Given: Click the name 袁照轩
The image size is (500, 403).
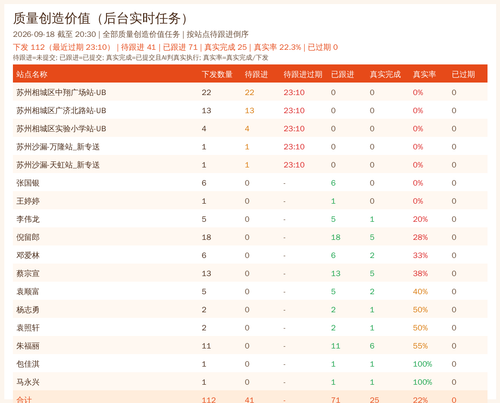Looking at the screenshot, I should click(x=28, y=328).
